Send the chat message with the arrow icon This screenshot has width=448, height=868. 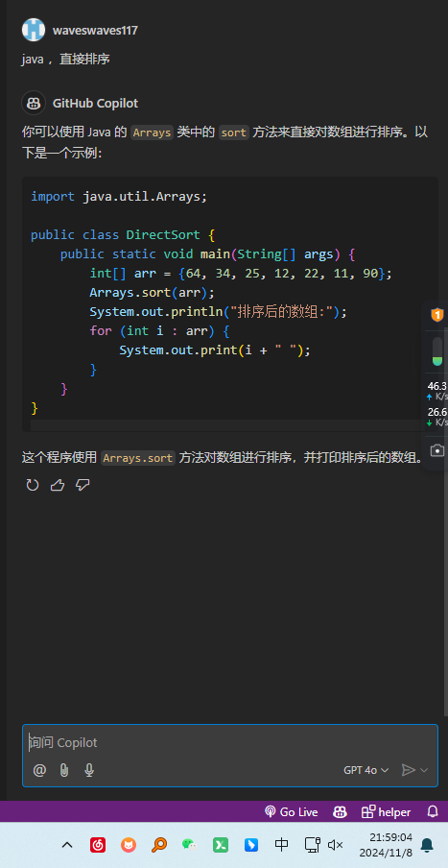point(408,770)
